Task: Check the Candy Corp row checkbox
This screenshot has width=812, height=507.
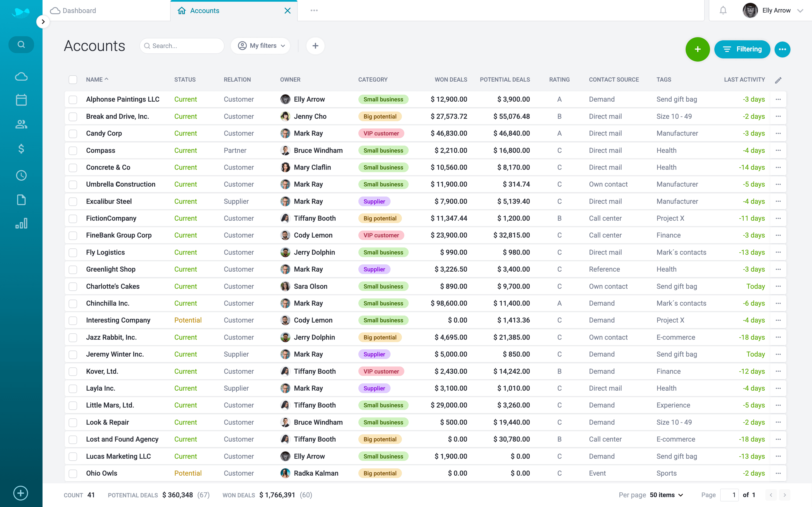Action: coord(73,134)
